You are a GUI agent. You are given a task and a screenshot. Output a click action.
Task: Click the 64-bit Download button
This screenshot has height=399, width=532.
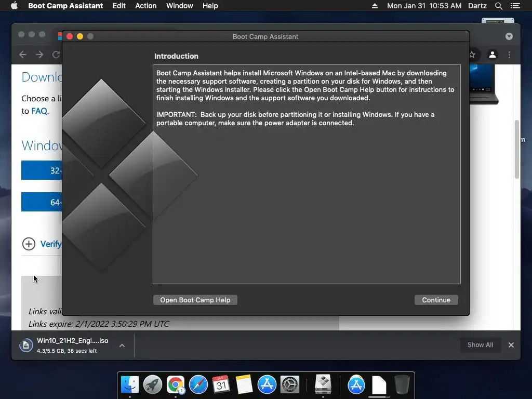[x=42, y=202]
